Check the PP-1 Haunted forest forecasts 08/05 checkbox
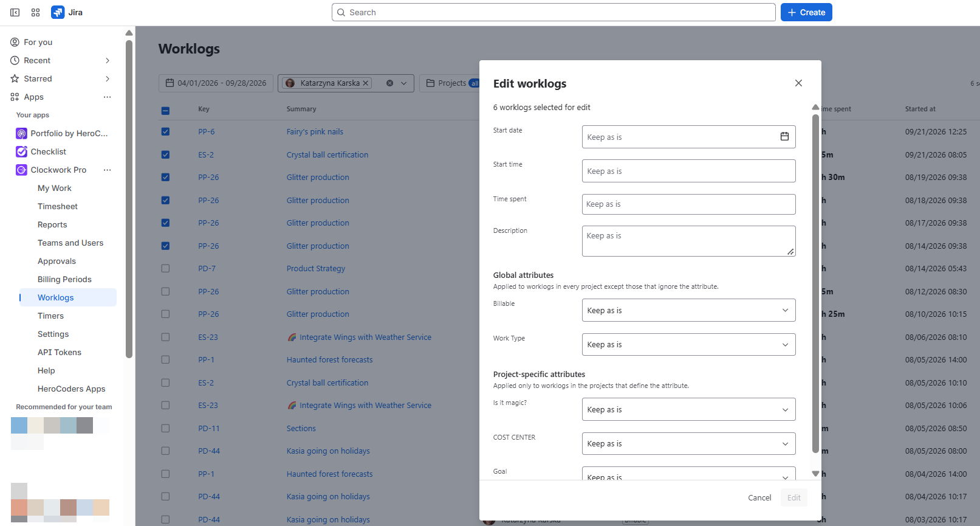Image resolution: width=980 pixels, height=526 pixels. 165,359
